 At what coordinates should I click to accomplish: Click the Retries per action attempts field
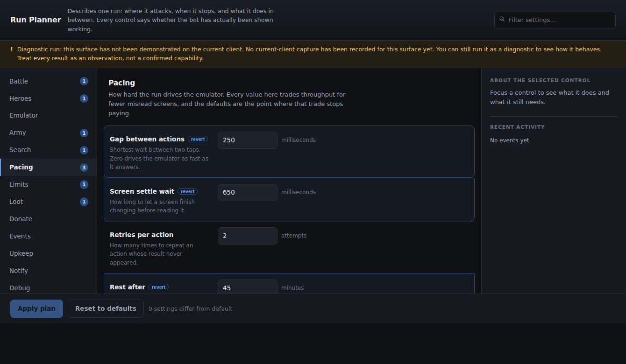pyautogui.click(x=248, y=236)
